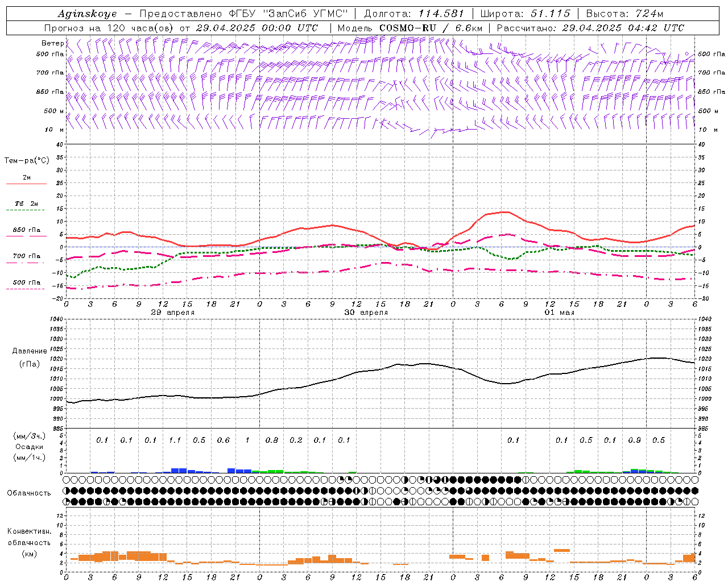Screen dimensions: 728x582
Task: Click the 'Осадки' precipitation label
Action: tap(29, 447)
